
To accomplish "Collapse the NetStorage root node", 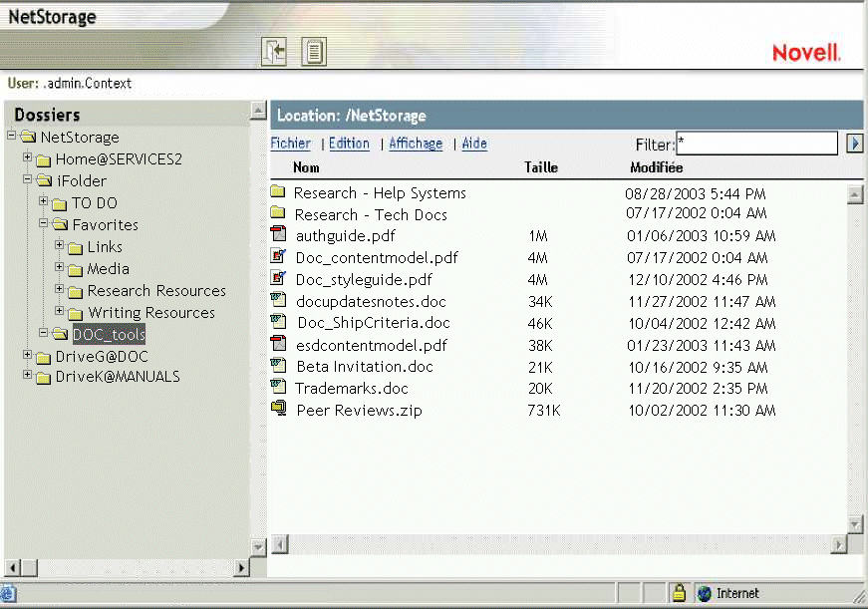I will pyautogui.click(x=12, y=135).
